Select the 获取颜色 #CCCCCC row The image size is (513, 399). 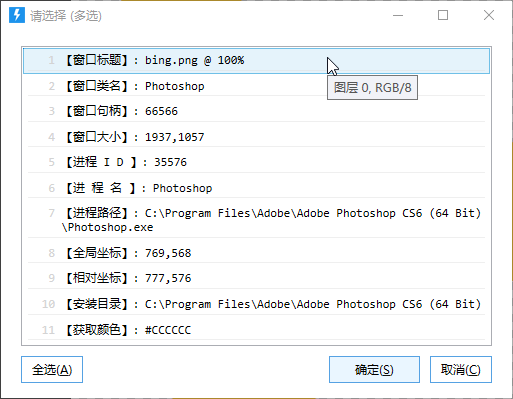[256, 330]
